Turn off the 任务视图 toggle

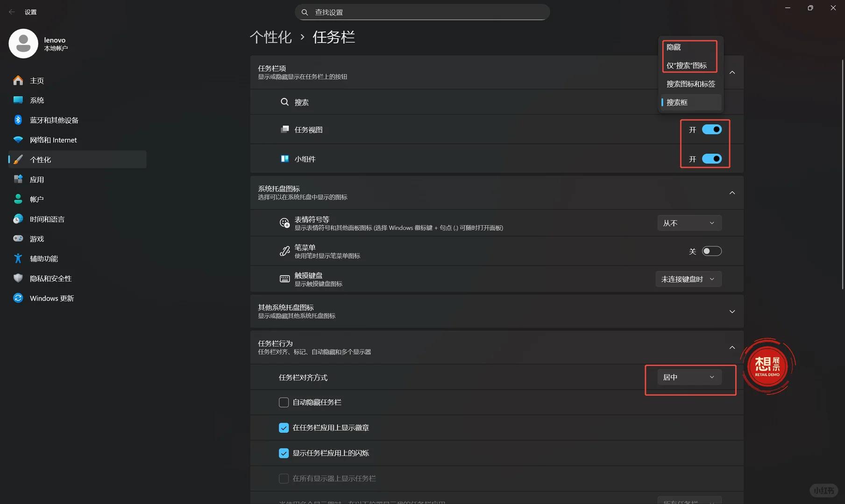coord(711,129)
